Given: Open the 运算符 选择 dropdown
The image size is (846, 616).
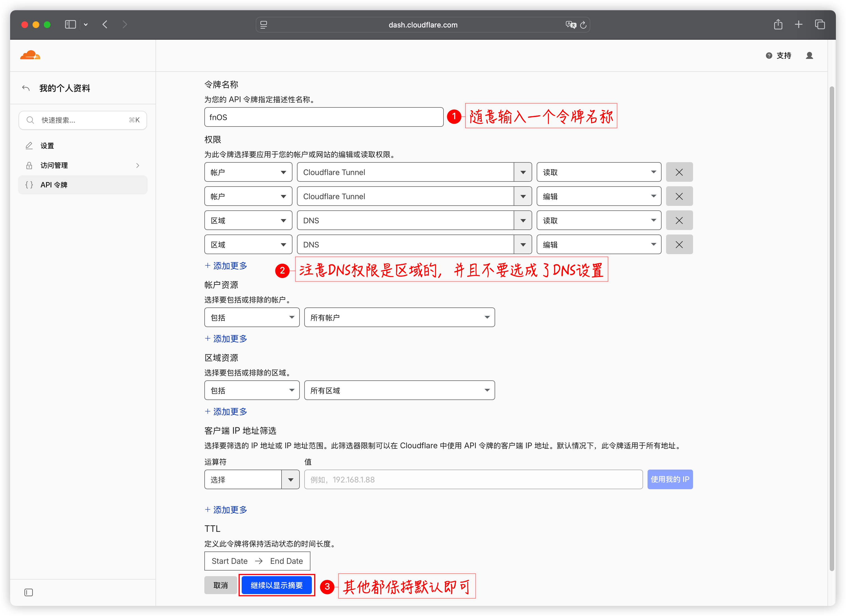Looking at the screenshot, I should point(252,479).
